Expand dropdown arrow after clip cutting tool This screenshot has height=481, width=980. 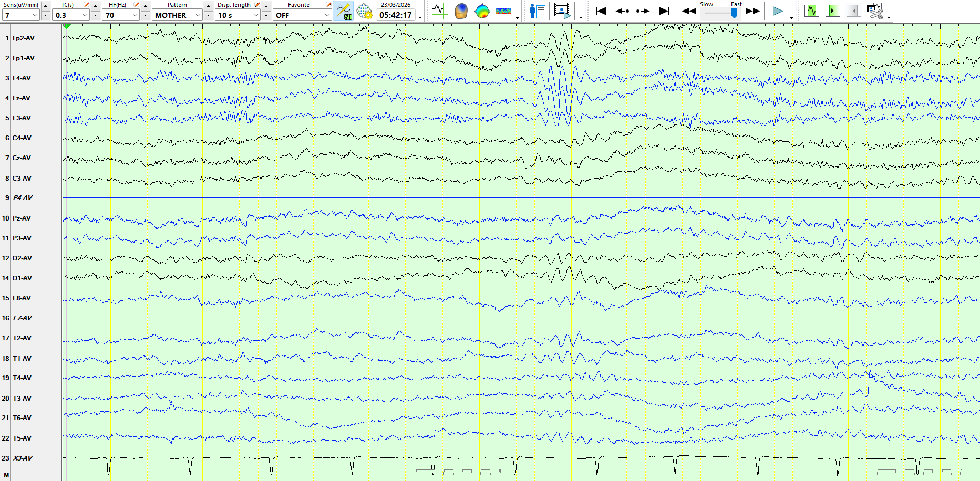coord(889,17)
